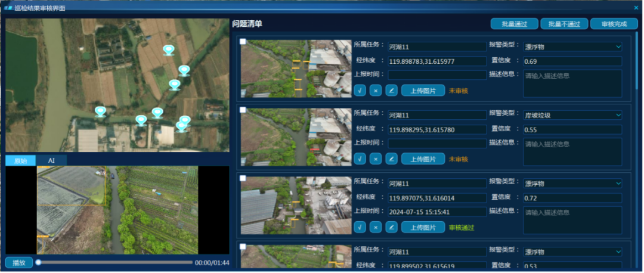Check the third issue item's checkbox
This screenshot has height=273, width=644.
(243, 178)
